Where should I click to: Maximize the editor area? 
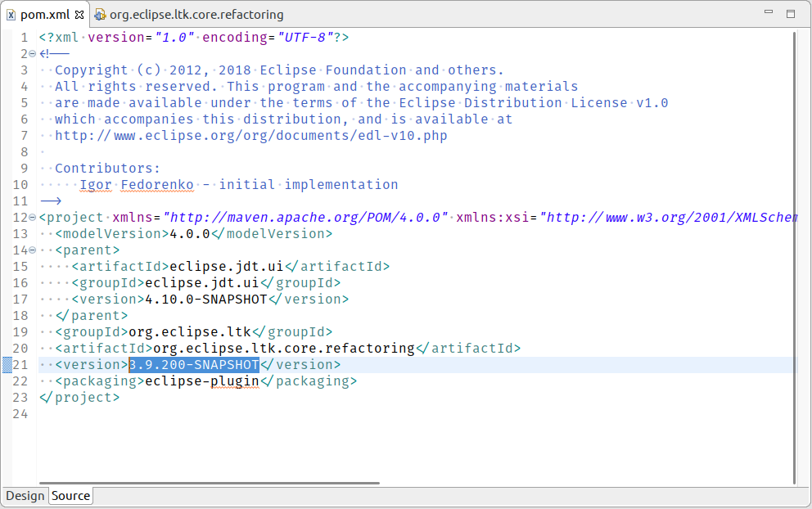(x=790, y=14)
